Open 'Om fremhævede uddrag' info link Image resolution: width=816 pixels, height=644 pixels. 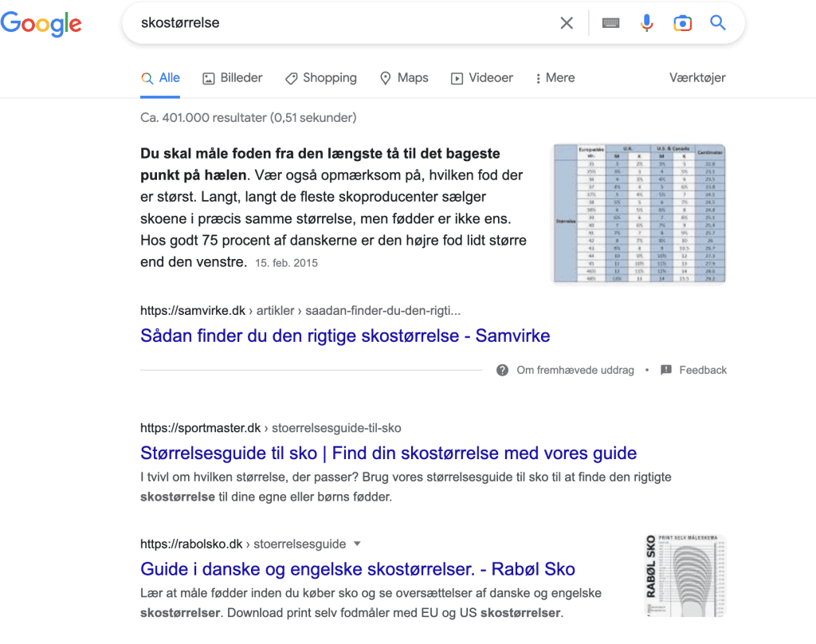pos(575,370)
